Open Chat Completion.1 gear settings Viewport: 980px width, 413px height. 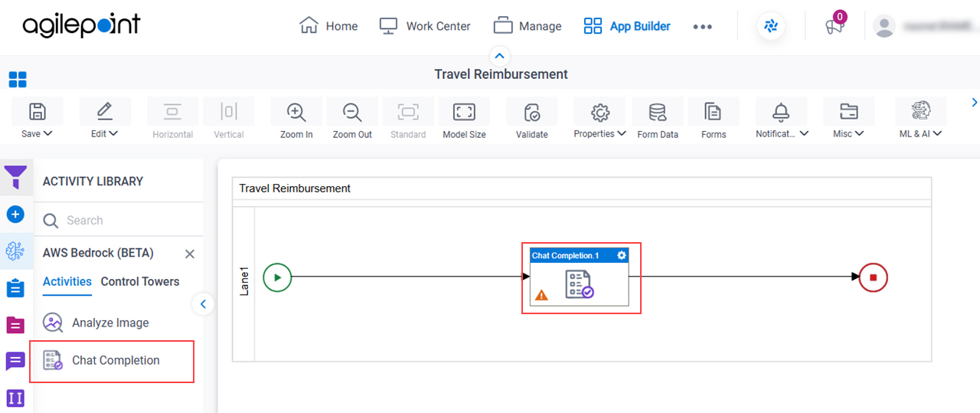point(622,255)
